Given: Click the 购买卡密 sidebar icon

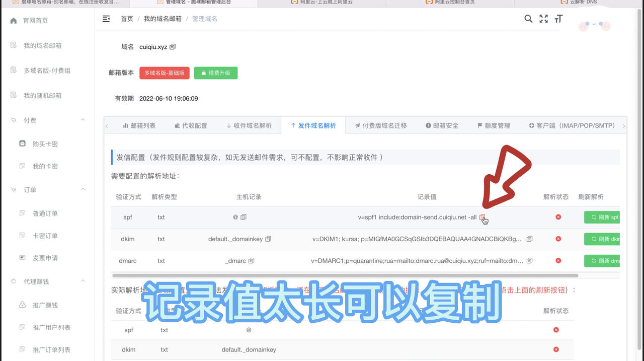Looking at the screenshot, I should (x=22, y=143).
